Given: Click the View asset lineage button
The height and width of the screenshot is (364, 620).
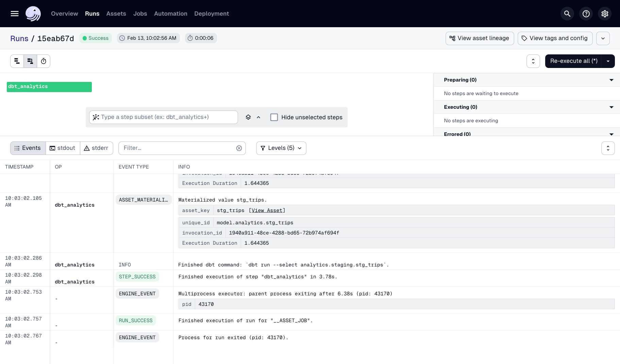Looking at the screenshot, I should pyautogui.click(x=480, y=38).
